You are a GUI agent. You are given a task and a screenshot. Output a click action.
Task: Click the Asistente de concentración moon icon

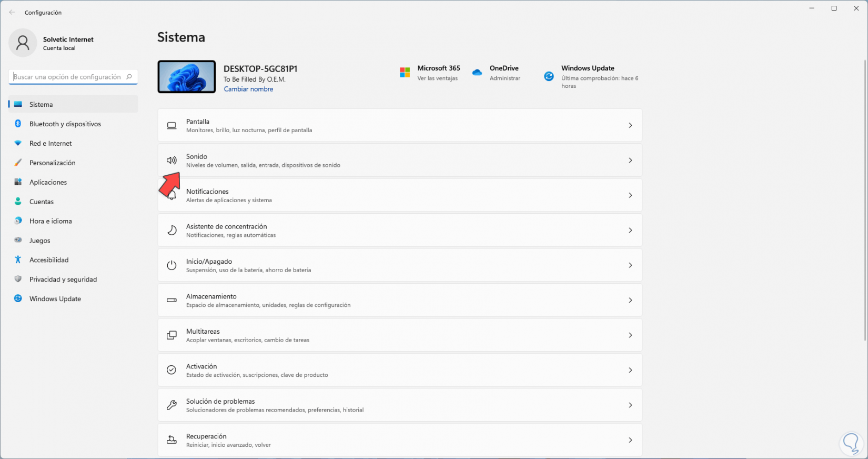pos(171,230)
